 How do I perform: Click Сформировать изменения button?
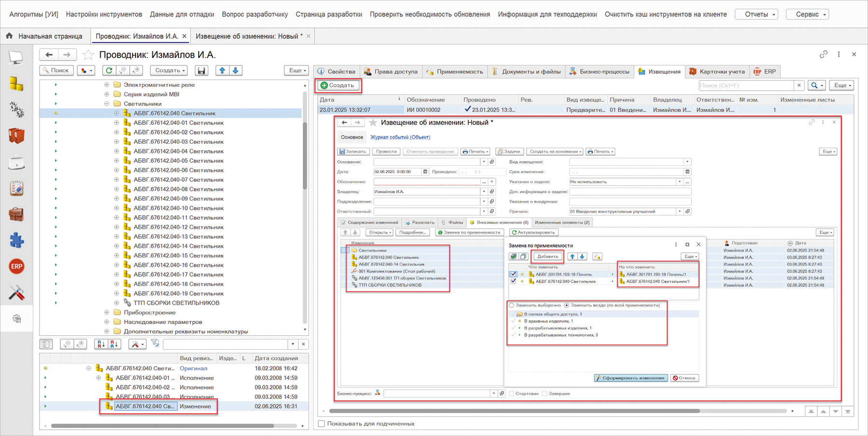click(631, 378)
